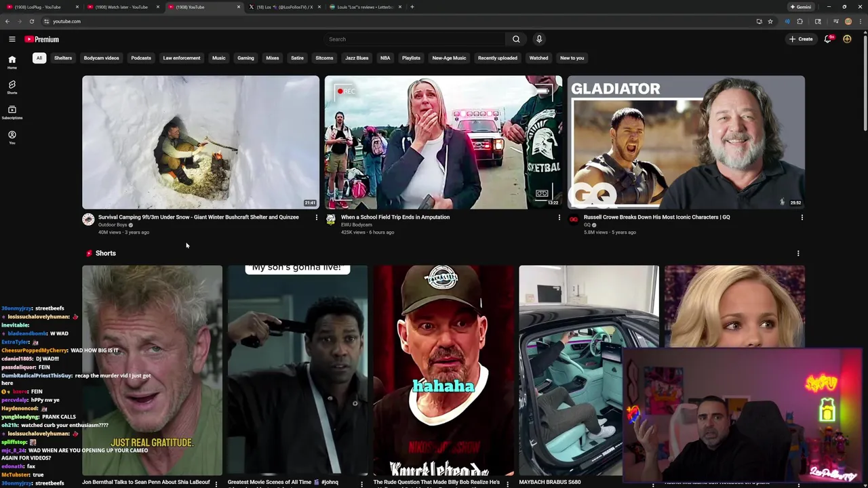Select the New to you filter chip
This screenshot has width=868, height=488.
point(572,58)
